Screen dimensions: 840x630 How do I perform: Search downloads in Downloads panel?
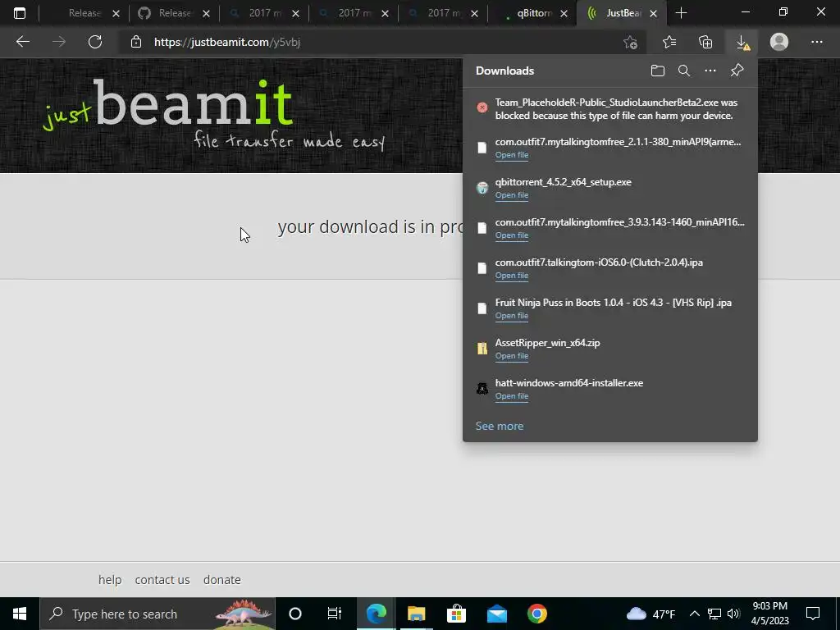click(683, 71)
